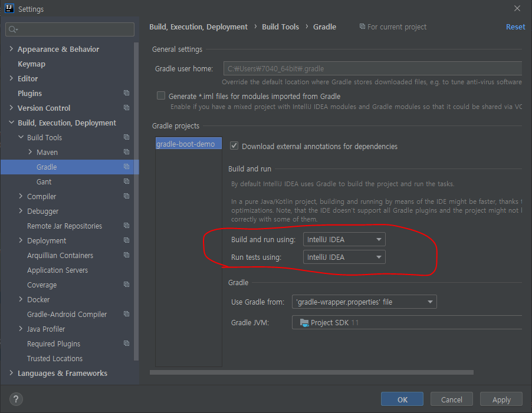Click the project-level icon beside Compiler

[127, 196]
